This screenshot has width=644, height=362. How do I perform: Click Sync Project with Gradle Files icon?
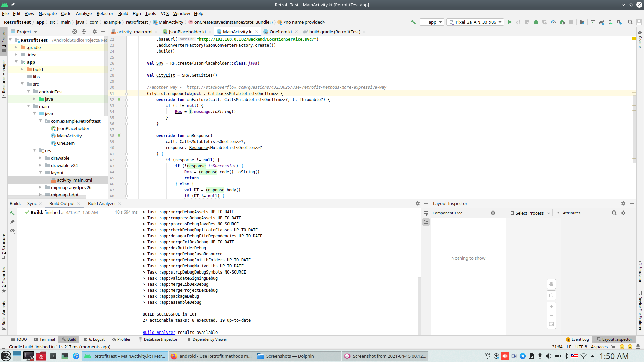[602, 22]
